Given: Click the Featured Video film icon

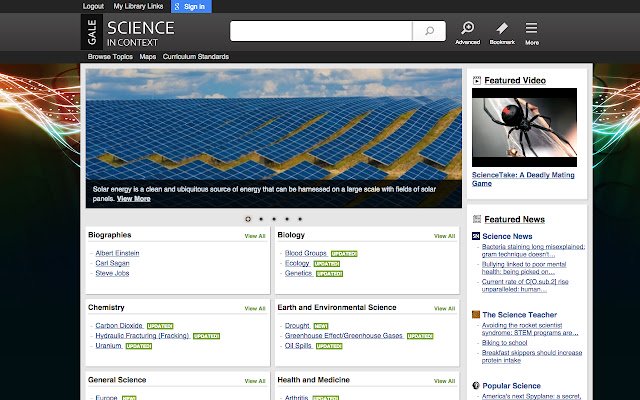Looking at the screenshot, I should click(476, 80).
